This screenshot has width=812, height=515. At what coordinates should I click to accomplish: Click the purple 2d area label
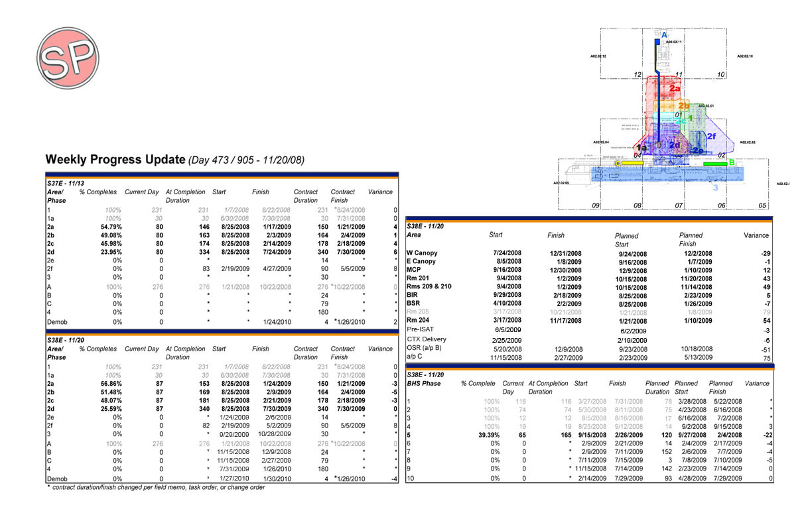pos(675,145)
